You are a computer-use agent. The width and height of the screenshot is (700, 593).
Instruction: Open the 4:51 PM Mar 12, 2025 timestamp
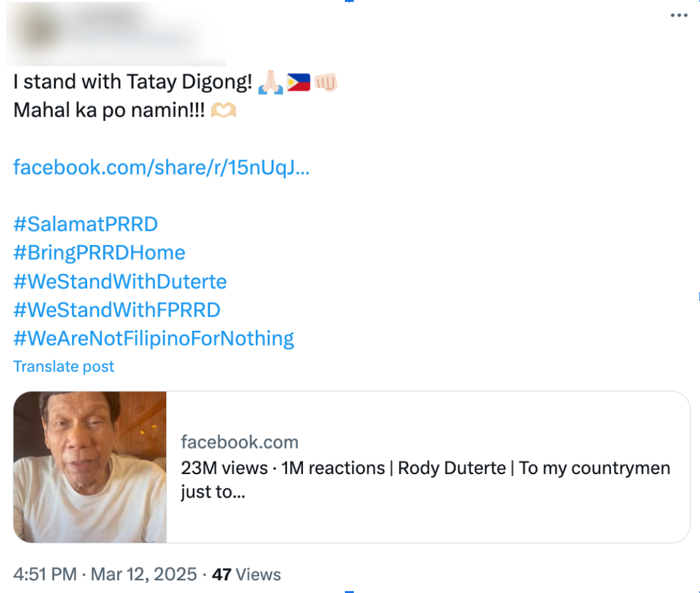click(105, 575)
